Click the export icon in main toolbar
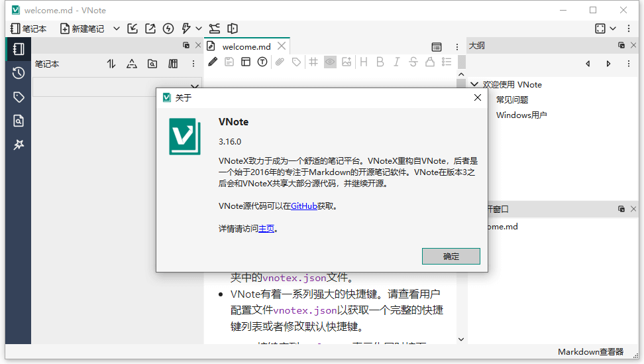This screenshot has width=644, height=364. 150,29
